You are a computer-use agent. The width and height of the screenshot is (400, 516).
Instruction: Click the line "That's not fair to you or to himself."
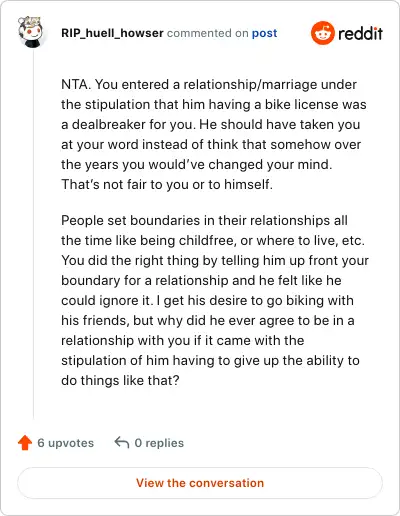click(167, 184)
